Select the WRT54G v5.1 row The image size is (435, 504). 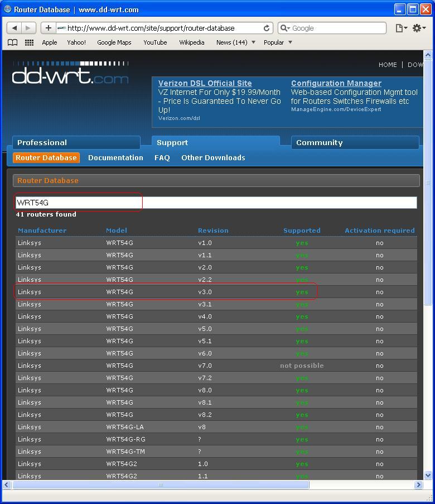216,340
